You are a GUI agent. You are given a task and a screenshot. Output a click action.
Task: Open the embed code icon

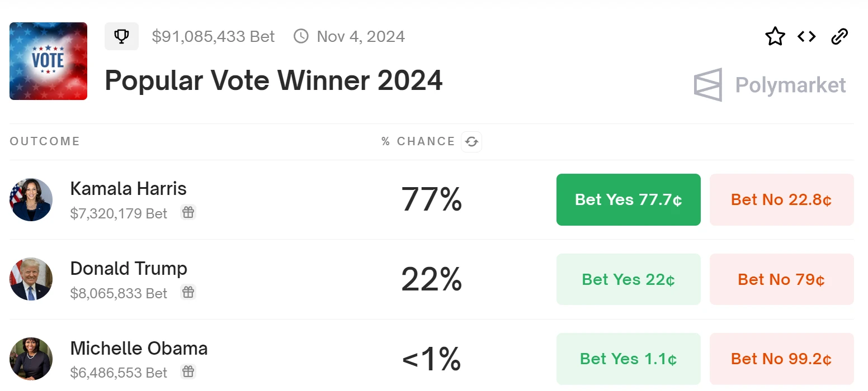(x=806, y=37)
